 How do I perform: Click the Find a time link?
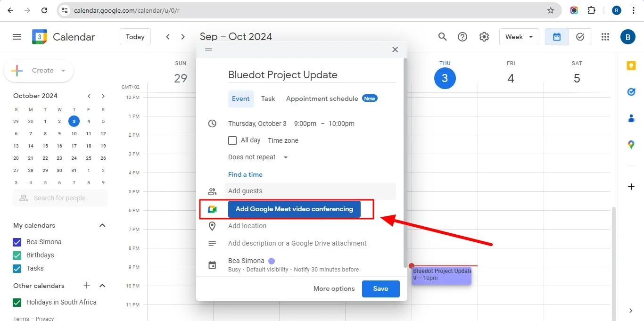tap(245, 174)
